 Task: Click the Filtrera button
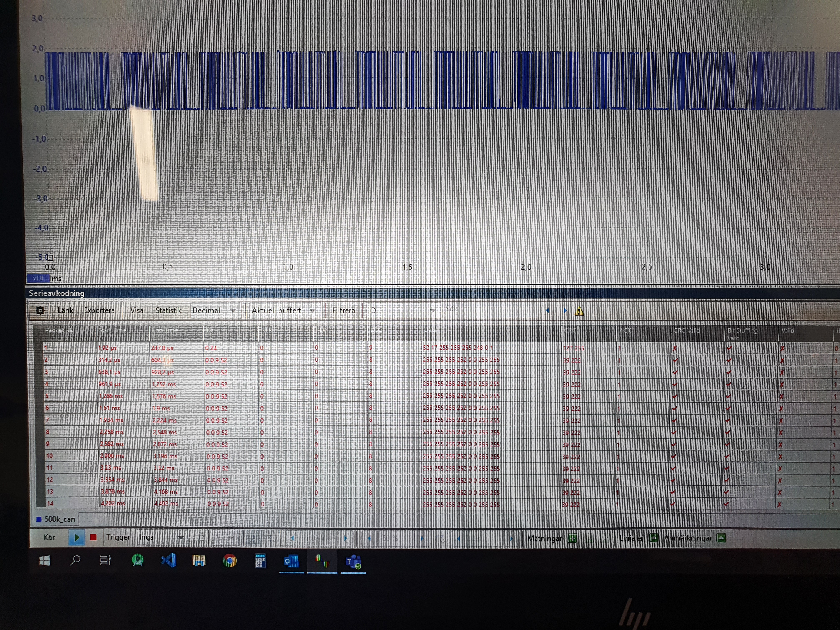[x=343, y=310]
